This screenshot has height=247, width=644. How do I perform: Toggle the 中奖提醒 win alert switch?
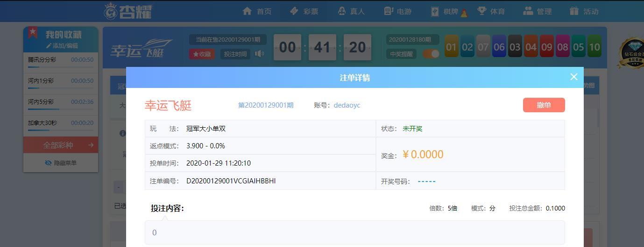pyautogui.click(x=431, y=54)
